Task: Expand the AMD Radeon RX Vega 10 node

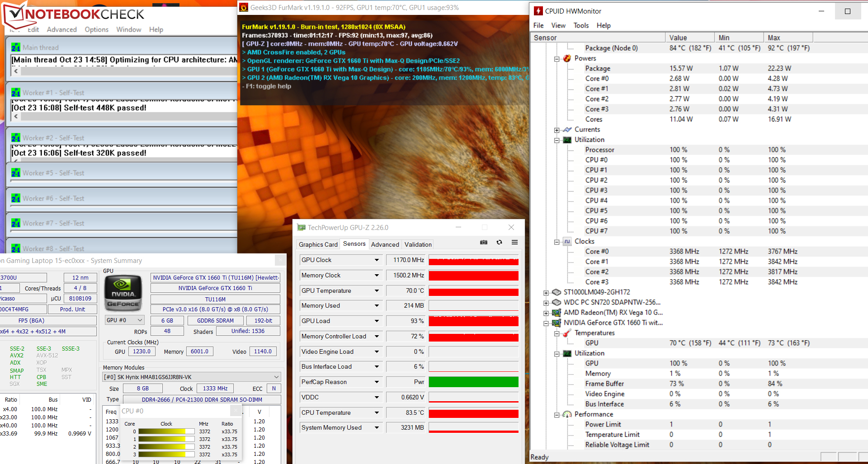Action: point(546,313)
